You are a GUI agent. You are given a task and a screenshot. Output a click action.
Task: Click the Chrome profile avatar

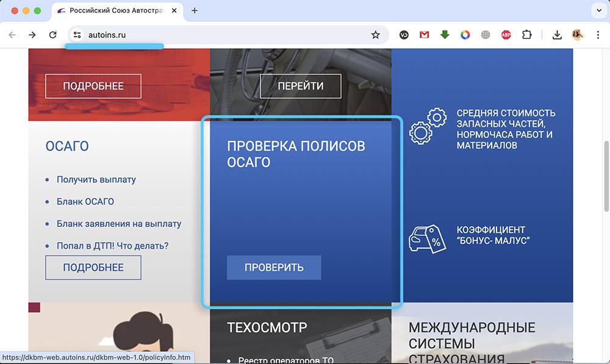(x=578, y=35)
